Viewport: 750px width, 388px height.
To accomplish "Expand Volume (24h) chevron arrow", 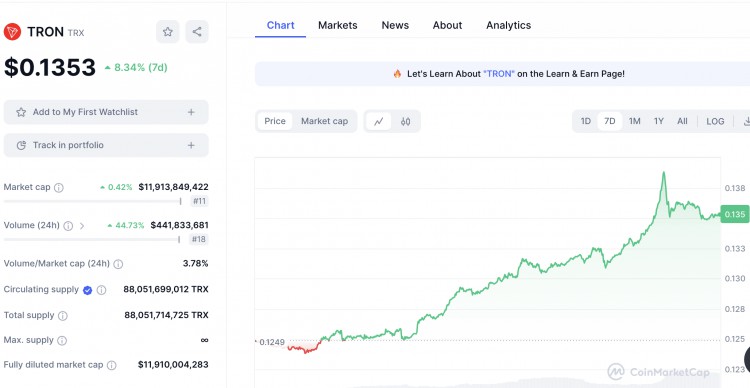I will 82,226.
